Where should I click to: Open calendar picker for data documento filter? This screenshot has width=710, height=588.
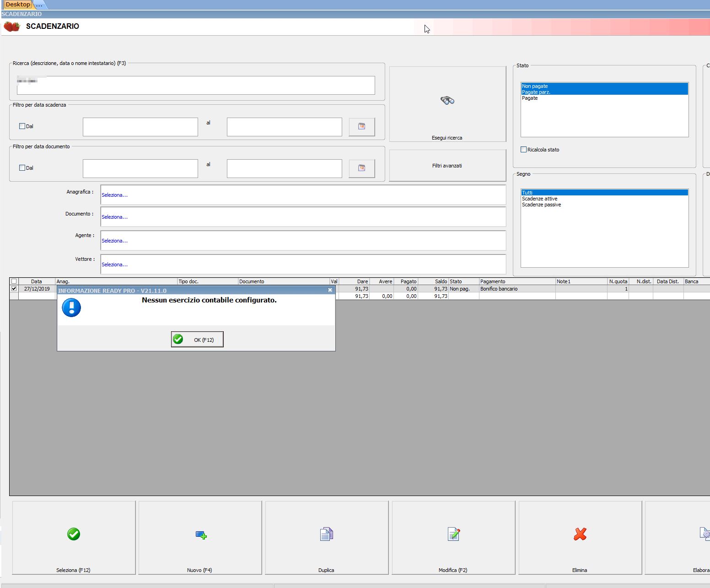[x=361, y=168]
